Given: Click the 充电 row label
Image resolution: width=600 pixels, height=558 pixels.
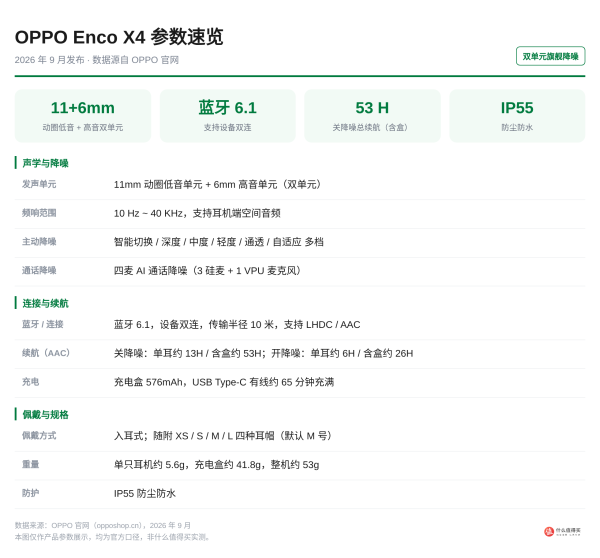Looking at the screenshot, I should [31, 382].
